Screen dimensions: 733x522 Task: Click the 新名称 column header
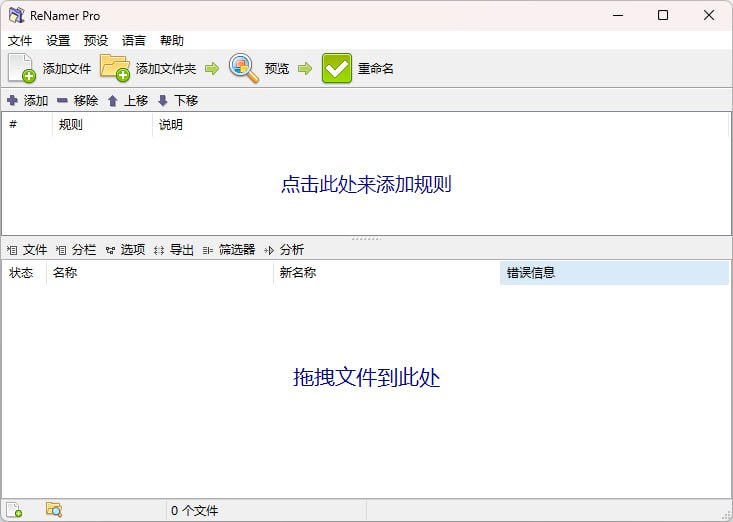298,273
